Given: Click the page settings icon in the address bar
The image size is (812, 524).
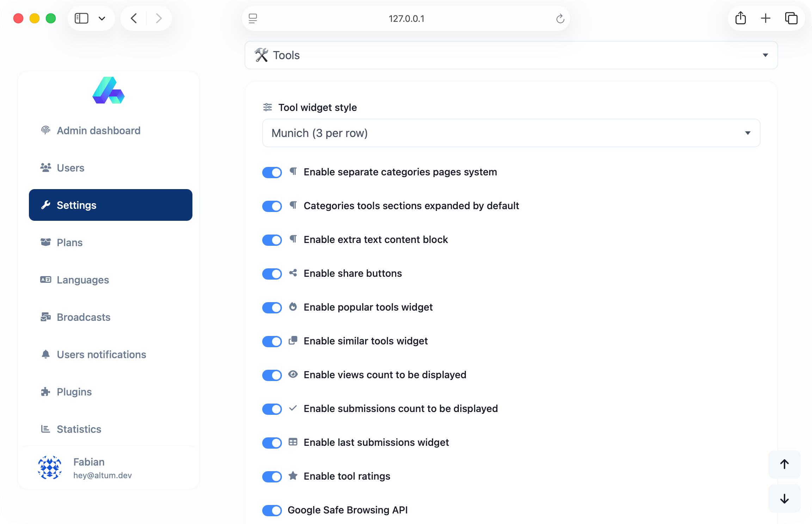Looking at the screenshot, I should (x=253, y=18).
